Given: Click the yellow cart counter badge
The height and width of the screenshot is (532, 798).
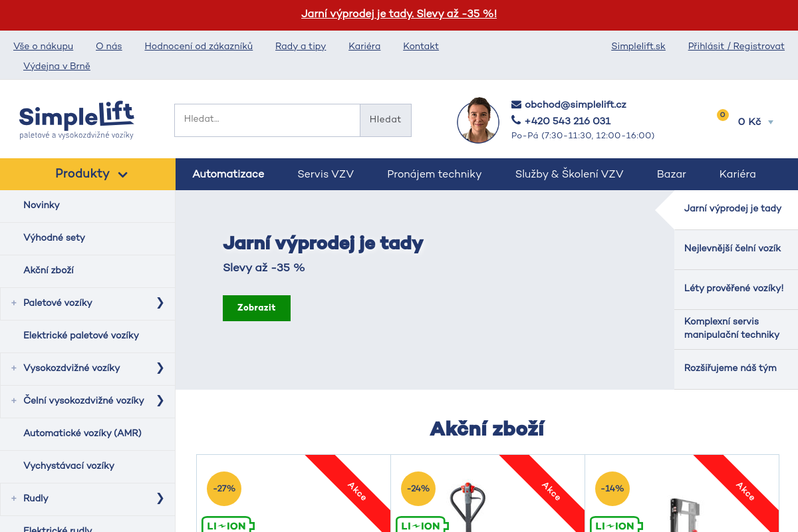Looking at the screenshot, I should point(722,115).
